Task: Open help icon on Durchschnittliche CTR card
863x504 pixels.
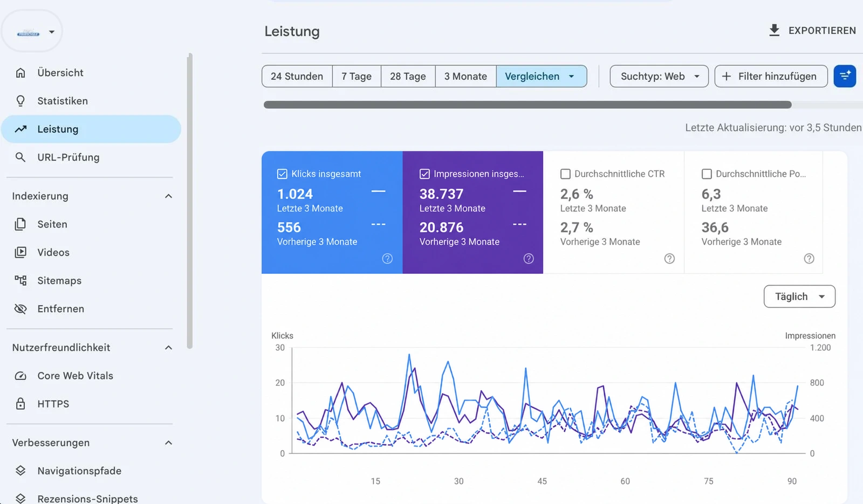Action: click(x=669, y=259)
